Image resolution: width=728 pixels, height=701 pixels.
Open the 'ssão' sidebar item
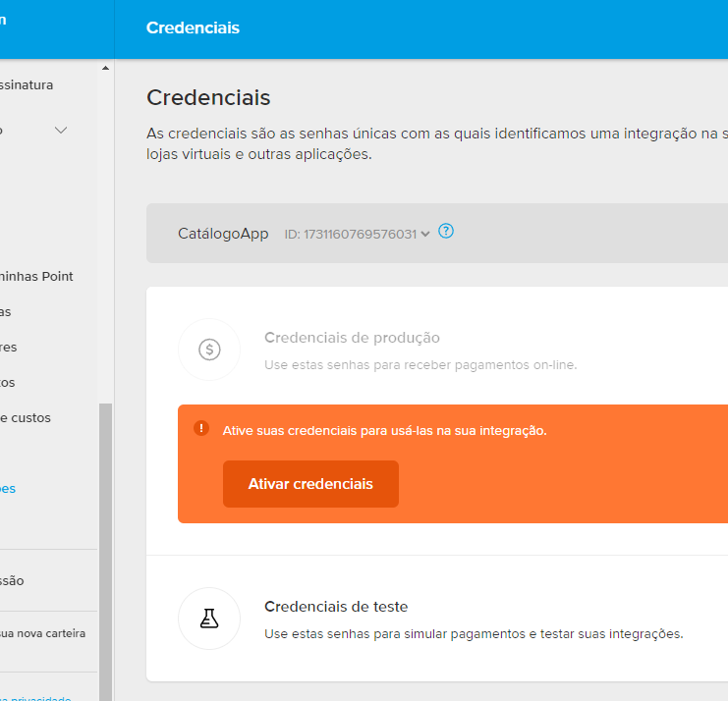(x=12, y=581)
